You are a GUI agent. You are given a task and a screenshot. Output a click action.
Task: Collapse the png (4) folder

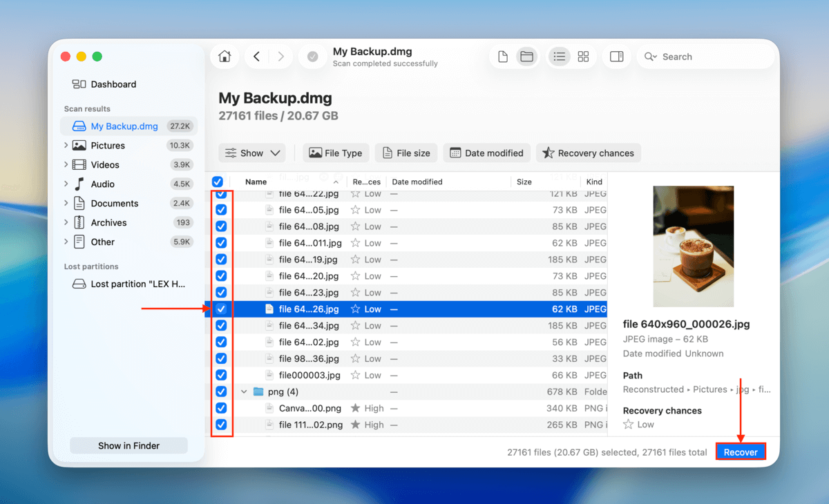point(243,391)
